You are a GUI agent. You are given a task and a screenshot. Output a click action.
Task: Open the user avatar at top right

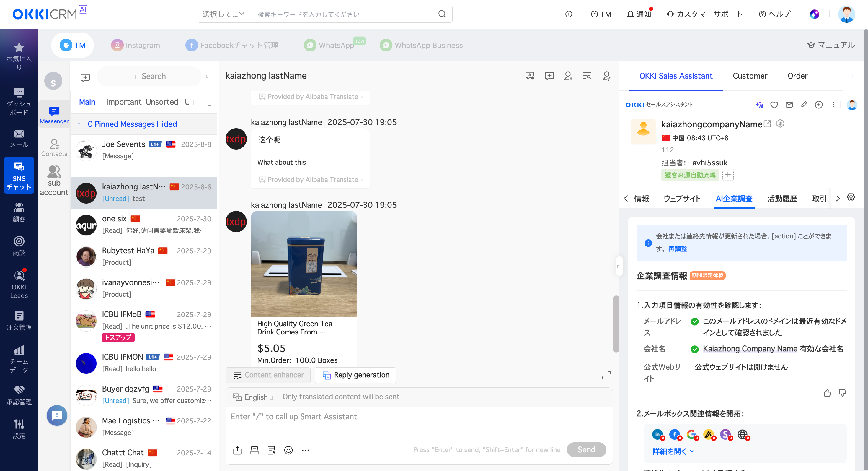(x=847, y=14)
